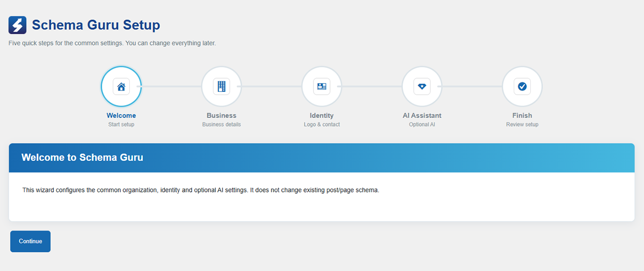Click the 'Start setup' subtitle
This screenshot has height=271, width=644.
pos(121,125)
